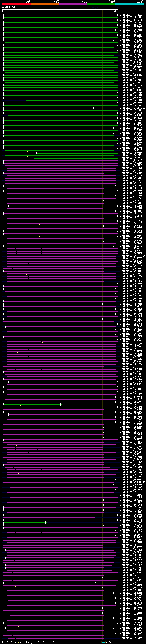Select hit UniRef100_A5C4H6
146x644 pixels.
tap(131, 40)
